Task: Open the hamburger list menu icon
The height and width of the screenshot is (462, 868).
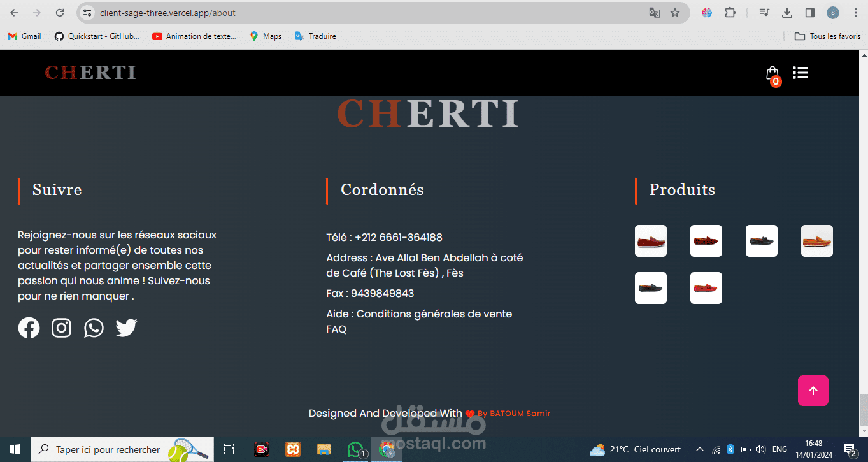Action: (800, 73)
